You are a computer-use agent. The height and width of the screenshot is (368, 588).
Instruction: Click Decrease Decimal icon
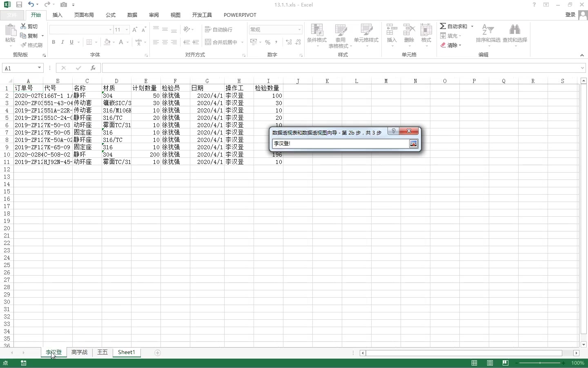click(298, 42)
